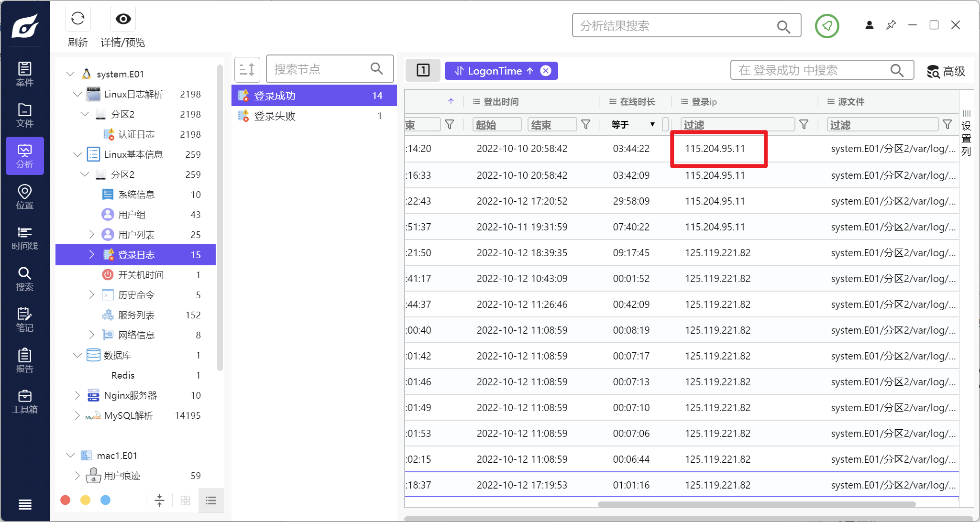The height and width of the screenshot is (522, 980).
Task: Click the node sort order button
Action: pyautogui.click(x=247, y=70)
